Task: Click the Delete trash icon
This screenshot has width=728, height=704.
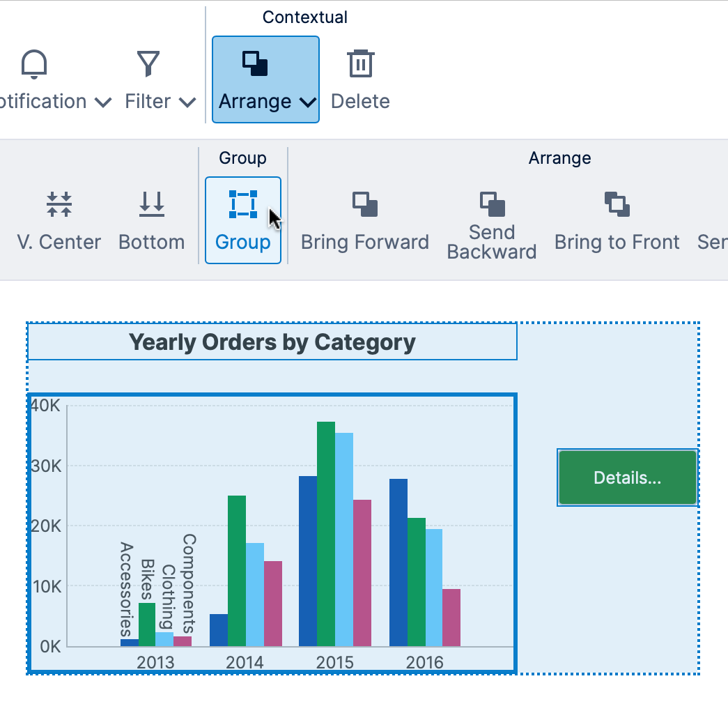Action: point(360,64)
